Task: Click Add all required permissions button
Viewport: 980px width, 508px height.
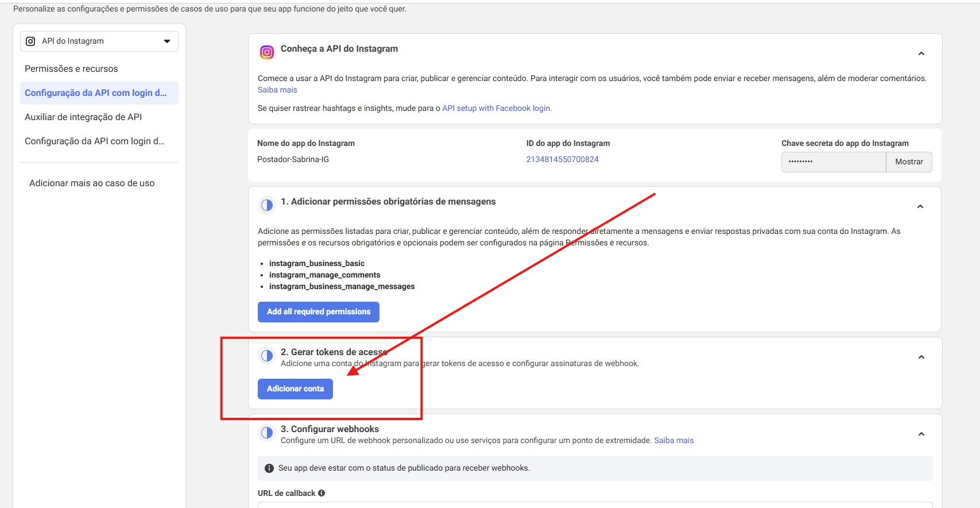Action: click(319, 312)
